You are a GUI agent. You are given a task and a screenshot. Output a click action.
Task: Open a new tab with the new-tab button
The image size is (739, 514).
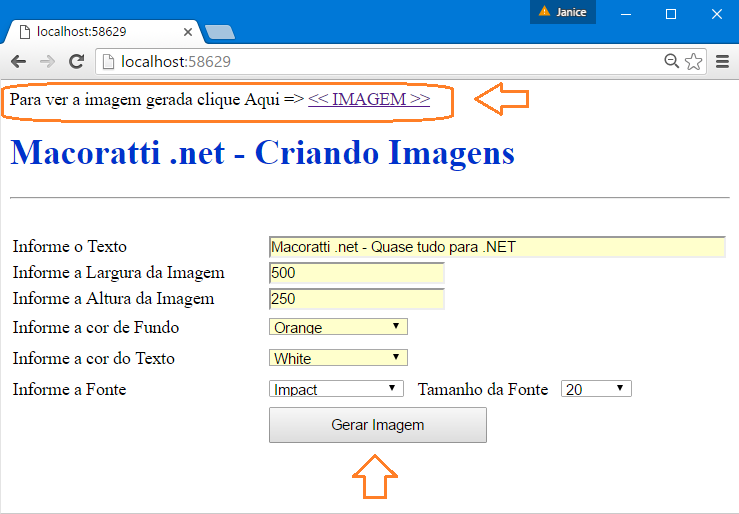pyautogui.click(x=219, y=32)
